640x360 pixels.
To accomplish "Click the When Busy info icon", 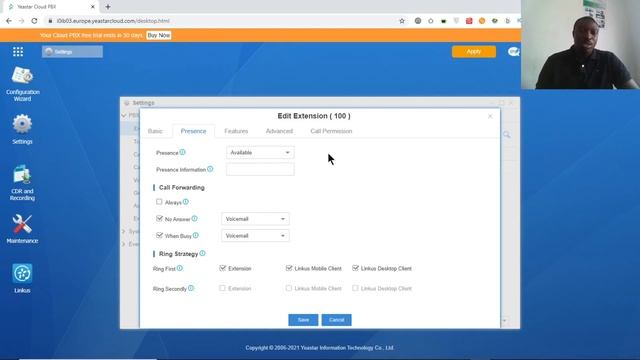I will point(196,236).
